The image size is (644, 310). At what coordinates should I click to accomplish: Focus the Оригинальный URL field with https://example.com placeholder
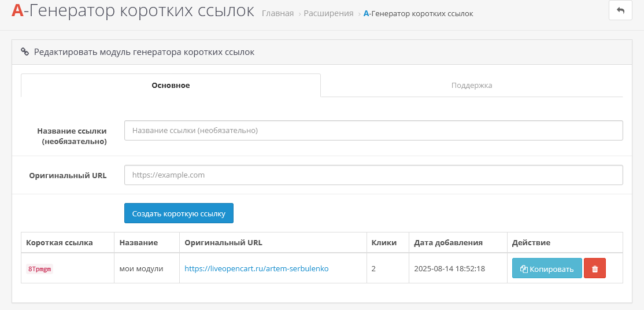click(373, 175)
